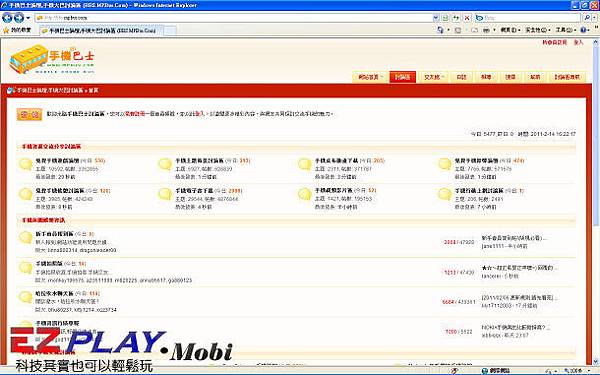Open the Page (P) command bar menu
The image size is (600, 375).
point(510,30)
